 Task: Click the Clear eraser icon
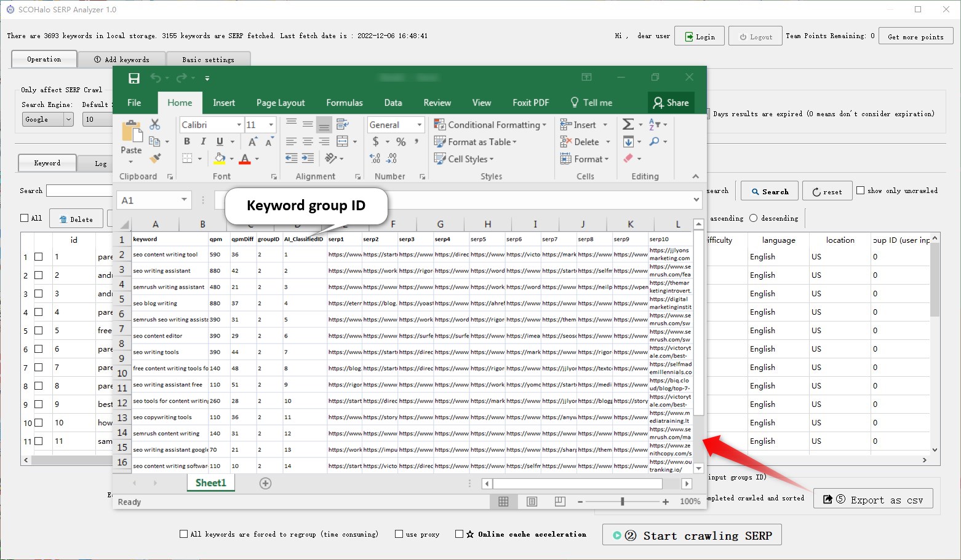click(x=628, y=159)
